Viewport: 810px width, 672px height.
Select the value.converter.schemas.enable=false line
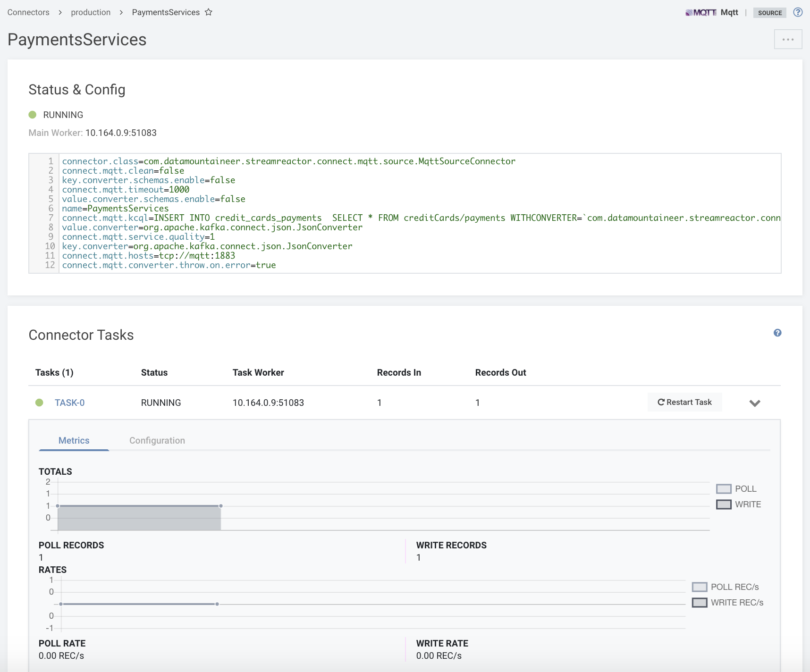[x=154, y=199]
